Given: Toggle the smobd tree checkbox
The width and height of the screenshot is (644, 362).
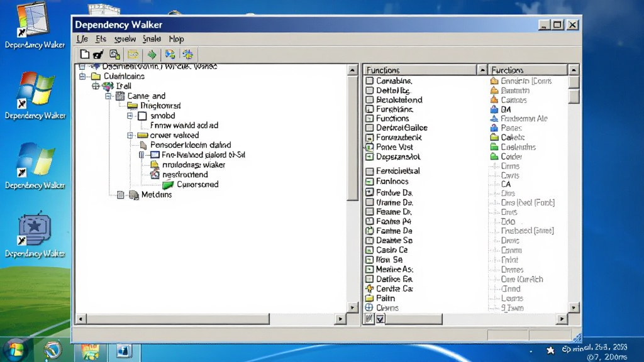Looking at the screenshot, I should (x=142, y=116).
